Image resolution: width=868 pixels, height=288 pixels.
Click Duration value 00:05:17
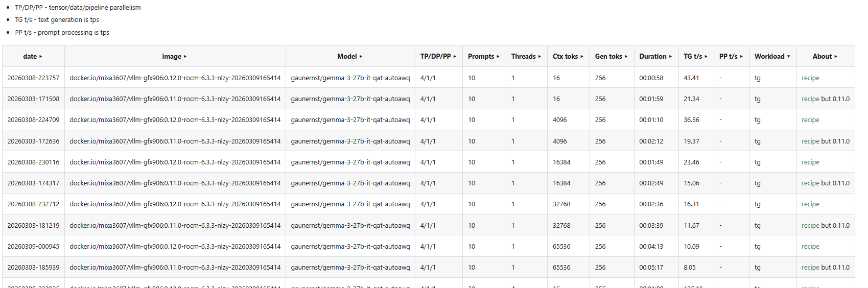pos(651,268)
